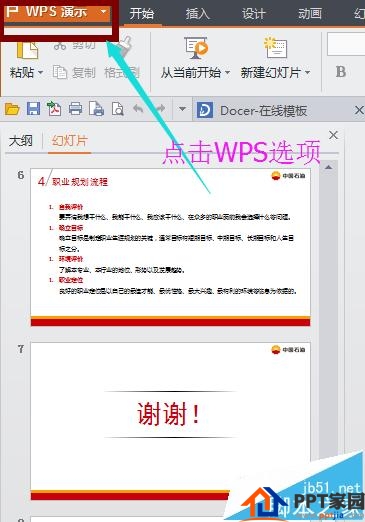Open print preview magnifier icon
Viewport: 365px width, 522px height.
click(118, 109)
